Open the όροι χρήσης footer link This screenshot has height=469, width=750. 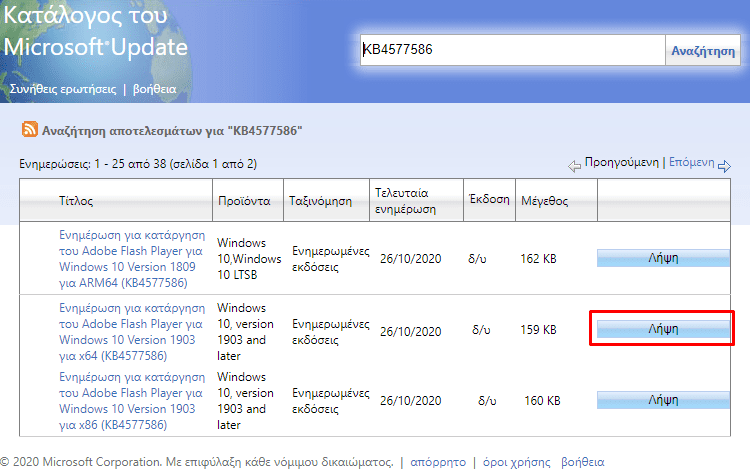click(x=516, y=462)
